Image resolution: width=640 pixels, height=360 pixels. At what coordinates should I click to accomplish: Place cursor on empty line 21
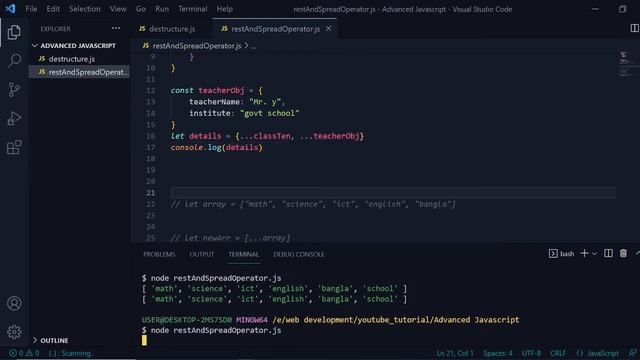(x=393, y=193)
